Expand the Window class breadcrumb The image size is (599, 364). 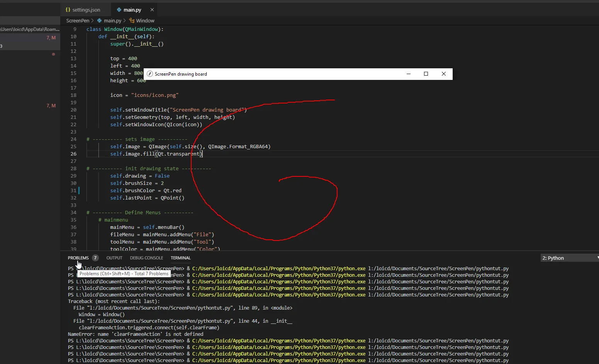[x=145, y=20]
